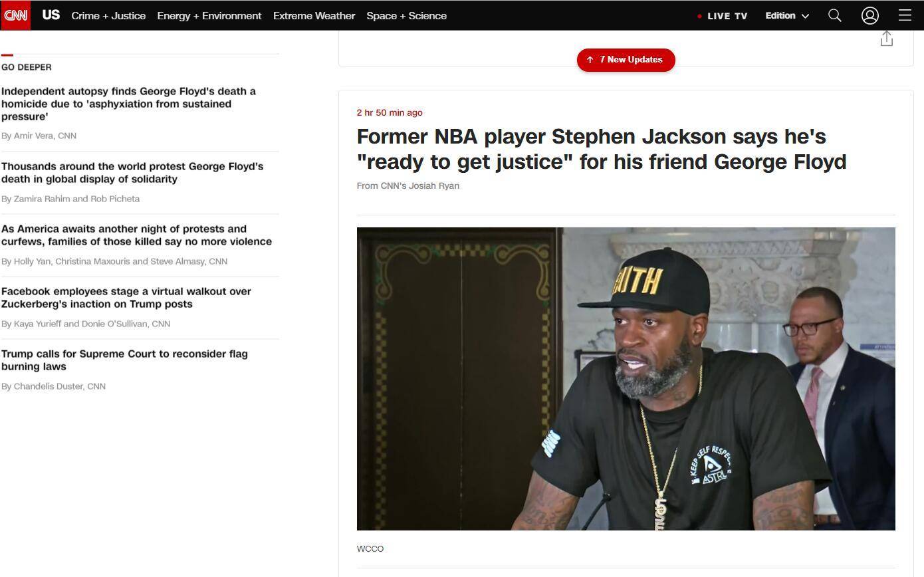The height and width of the screenshot is (577, 924).
Task: Go to Space + Science section
Action: [x=406, y=15]
